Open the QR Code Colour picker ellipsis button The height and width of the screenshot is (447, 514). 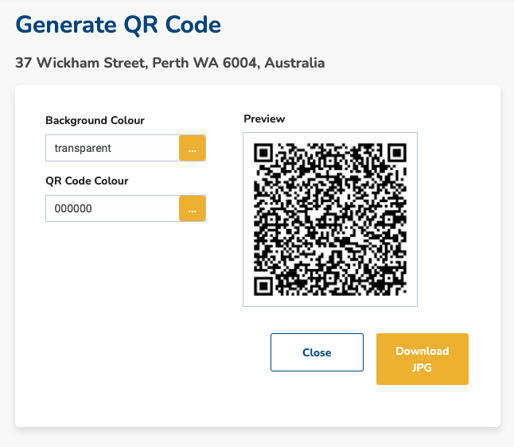(192, 208)
